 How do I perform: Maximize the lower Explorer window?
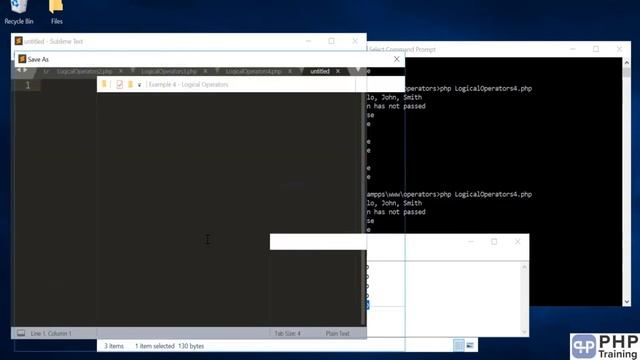[494, 242]
